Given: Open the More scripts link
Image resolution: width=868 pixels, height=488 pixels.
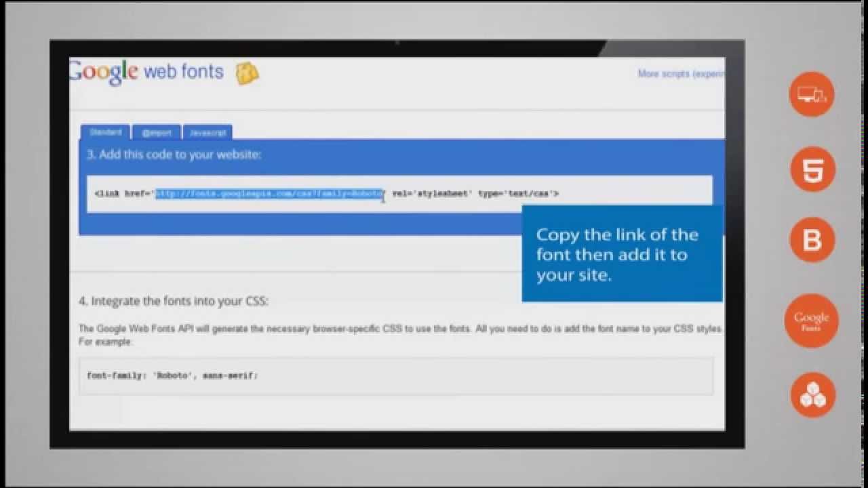Looking at the screenshot, I should (681, 74).
